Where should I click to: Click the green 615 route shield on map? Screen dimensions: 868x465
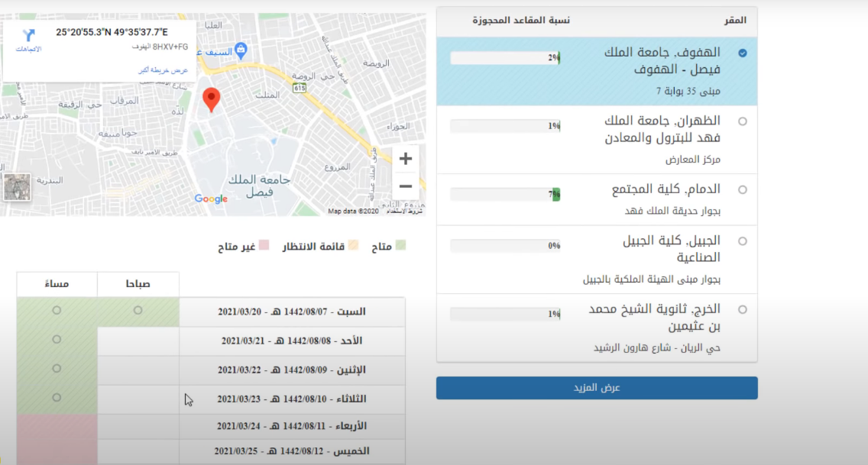point(300,88)
